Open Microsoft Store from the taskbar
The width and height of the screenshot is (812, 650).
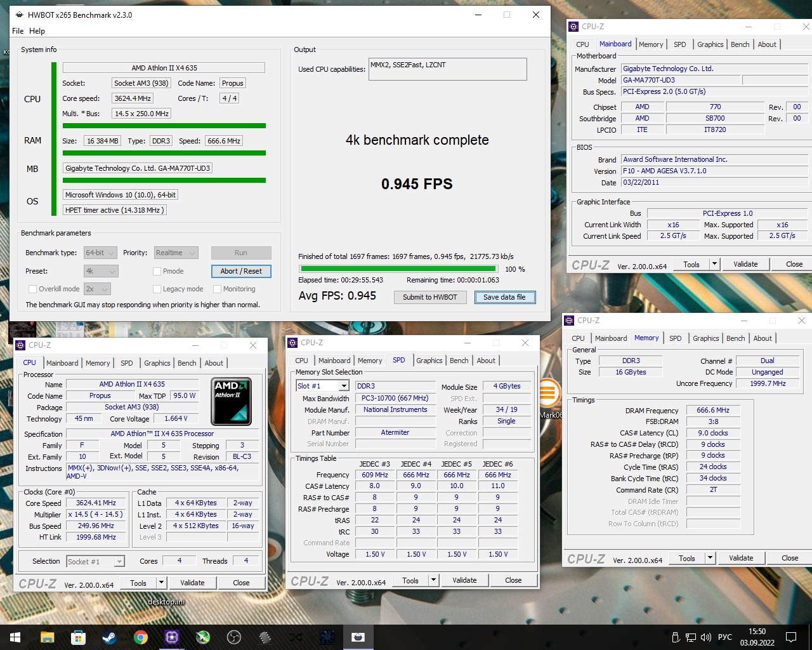(78, 637)
